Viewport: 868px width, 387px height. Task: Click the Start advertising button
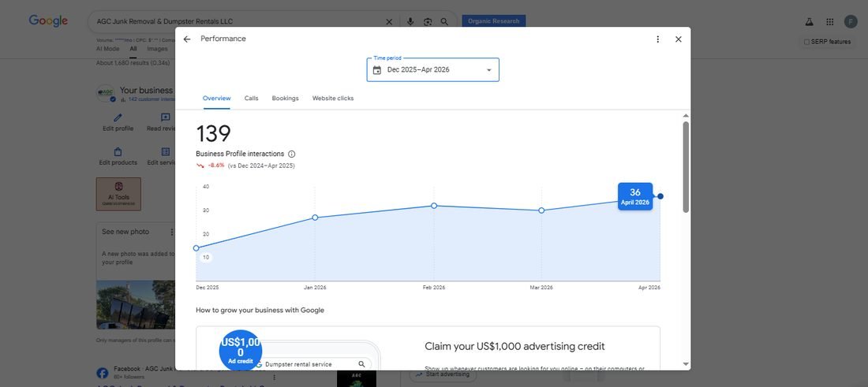443,374
